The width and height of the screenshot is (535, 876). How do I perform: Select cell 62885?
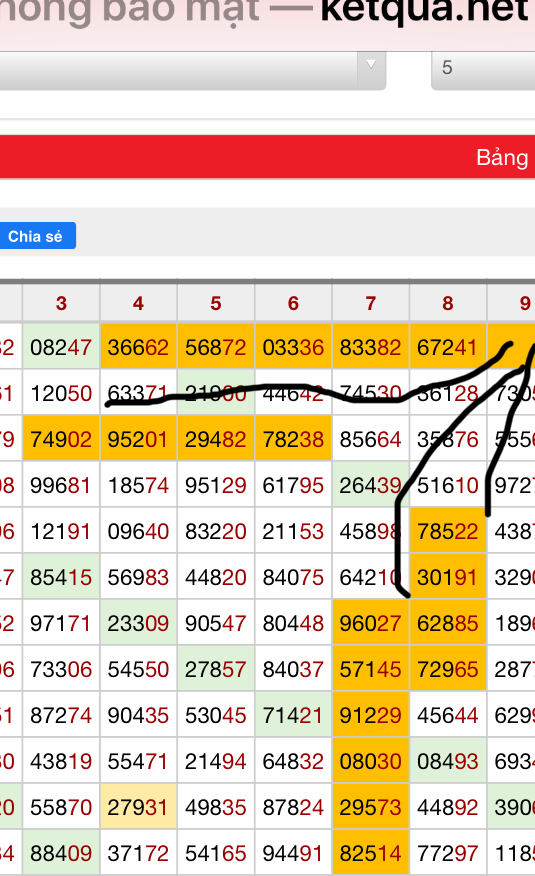pyautogui.click(x=448, y=622)
